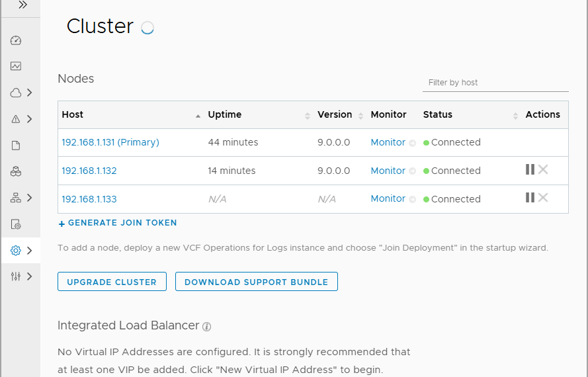Remove node 192.168.1.133 using X icon
This screenshot has width=588, height=377.
pyautogui.click(x=543, y=198)
